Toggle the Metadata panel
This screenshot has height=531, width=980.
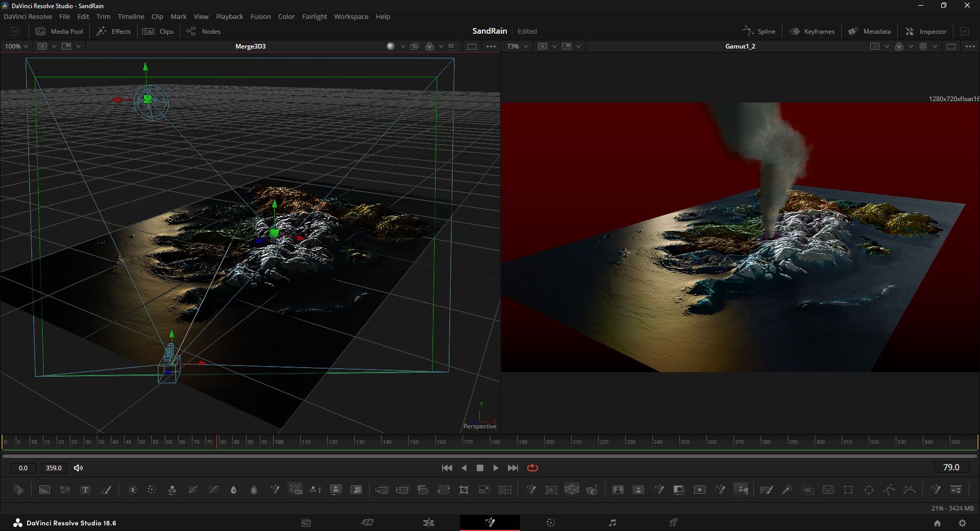click(x=869, y=31)
